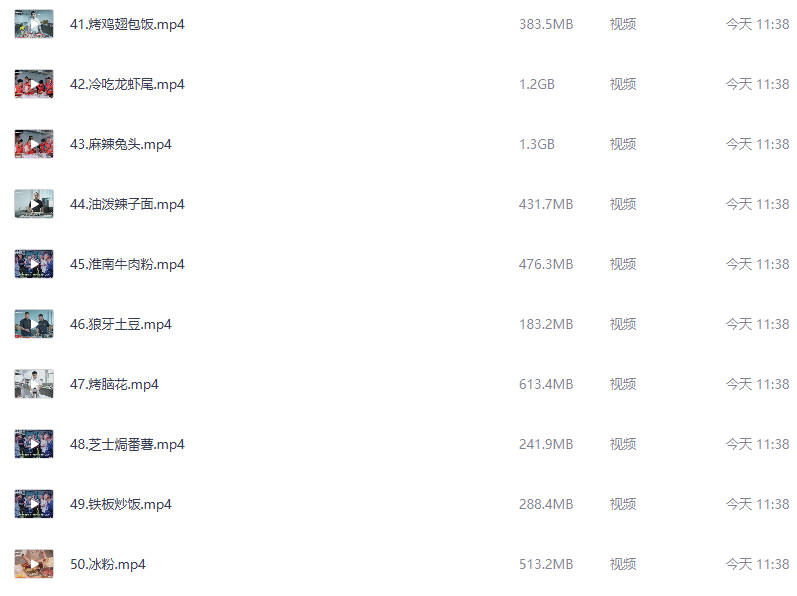797x596 pixels.
Task: Play the 50.冰粉.mp4 thumbnail preview
Action: (34, 564)
